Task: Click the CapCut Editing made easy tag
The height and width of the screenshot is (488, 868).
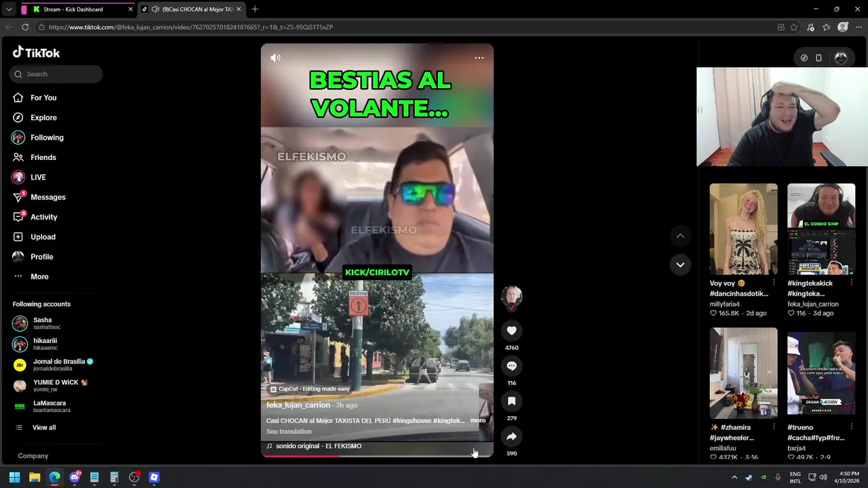Action: coord(311,389)
